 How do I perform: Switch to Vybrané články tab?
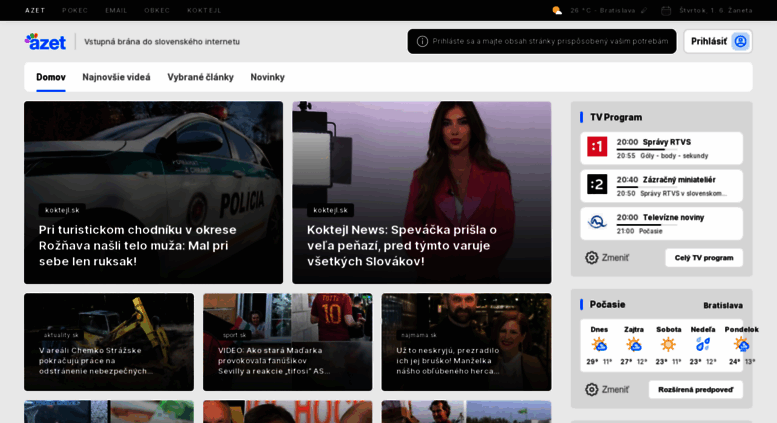(x=200, y=77)
